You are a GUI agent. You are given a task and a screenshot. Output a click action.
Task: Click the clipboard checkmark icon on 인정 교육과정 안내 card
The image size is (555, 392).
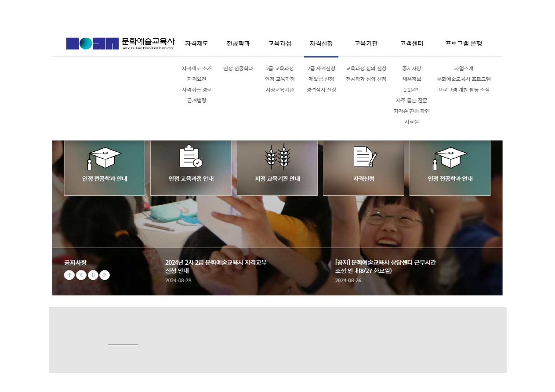(x=191, y=157)
